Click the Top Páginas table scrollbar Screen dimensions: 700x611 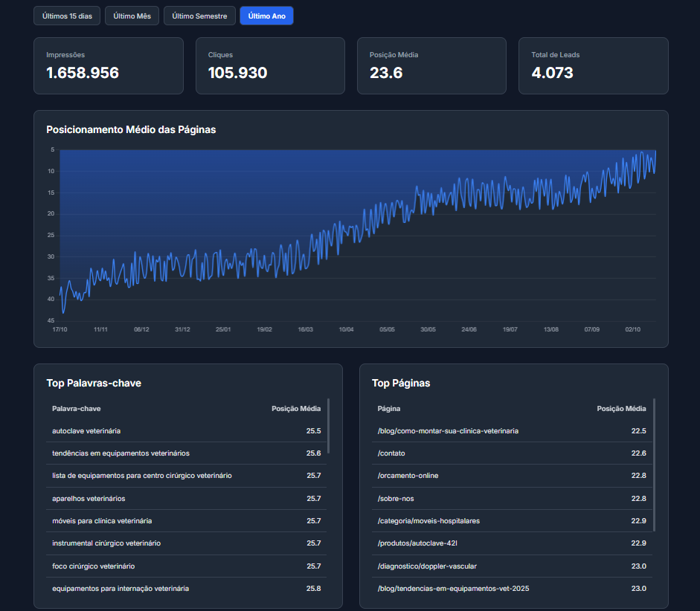pyautogui.click(x=654, y=465)
